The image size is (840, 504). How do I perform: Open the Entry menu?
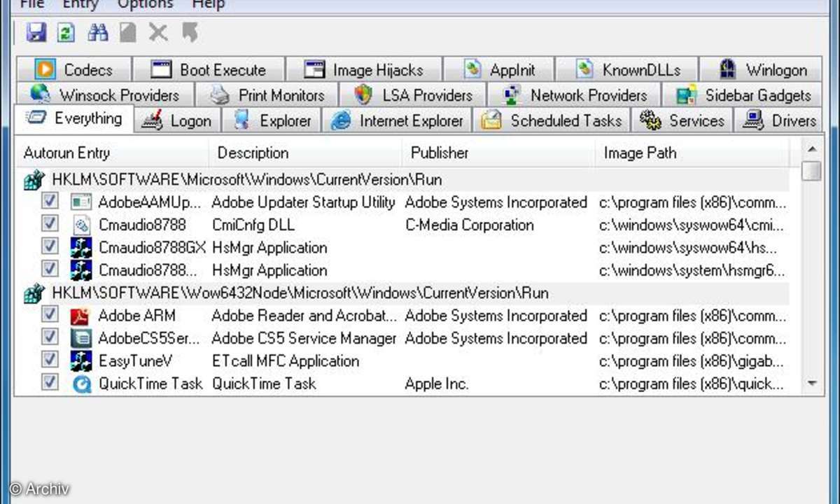[80, 4]
